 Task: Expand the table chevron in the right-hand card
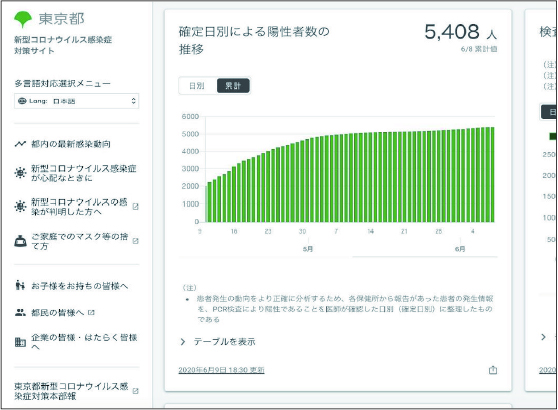pyautogui.click(x=543, y=337)
